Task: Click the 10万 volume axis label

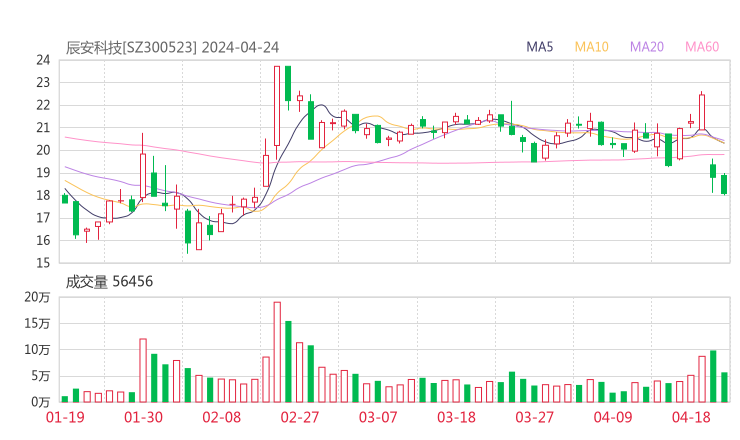Action: (x=37, y=350)
